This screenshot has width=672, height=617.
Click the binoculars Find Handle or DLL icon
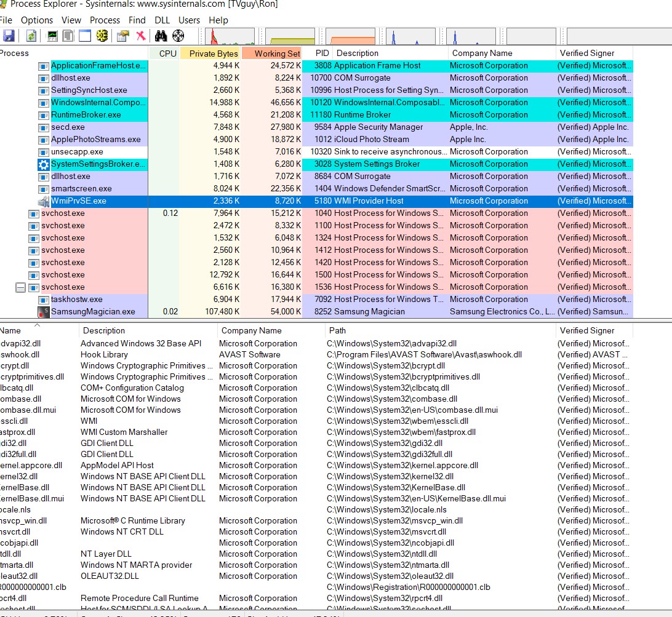(x=161, y=36)
